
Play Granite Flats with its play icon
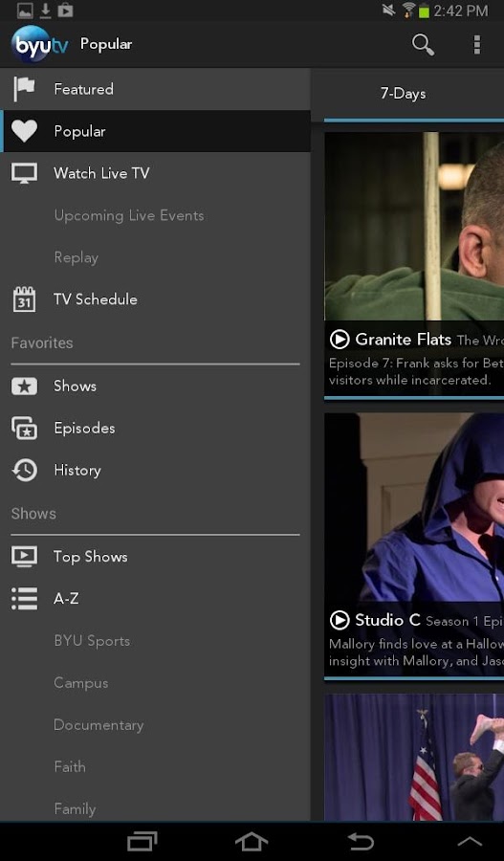click(x=340, y=340)
